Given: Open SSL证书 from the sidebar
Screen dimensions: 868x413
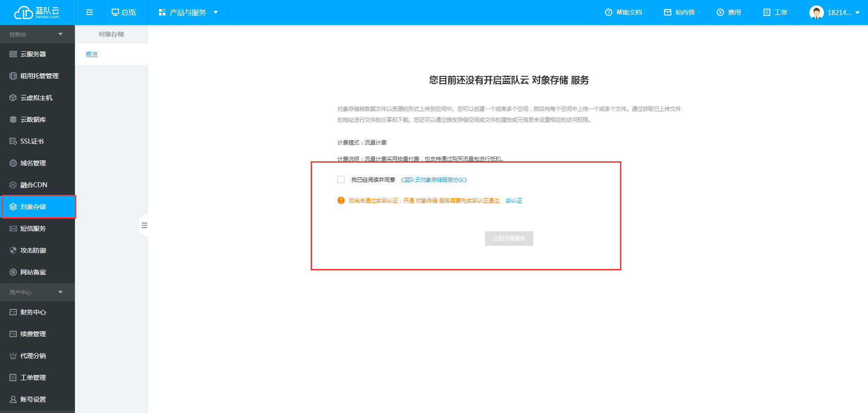Looking at the screenshot, I should coord(32,141).
